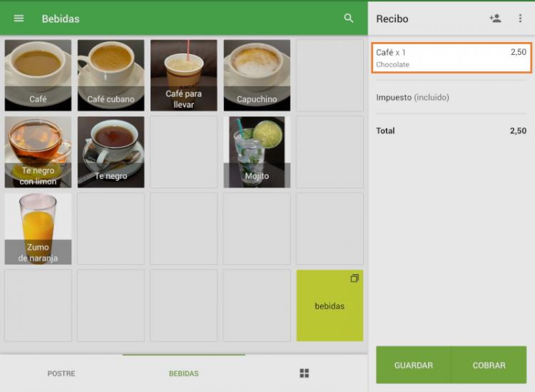Add customer to receipt icon
The width and height of the screenshot is (535, 392).
pos(495,19)
